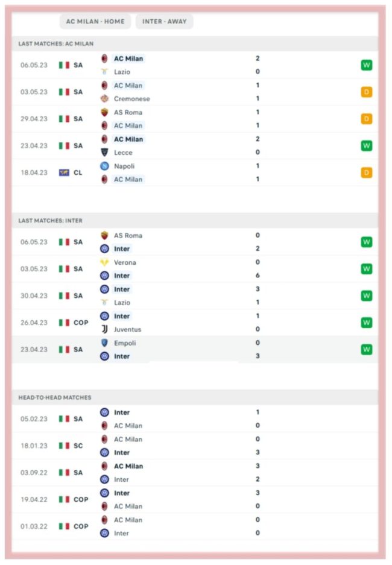Click the Empoli club crest
The height and width of the screenshot is (565, 392).
[x=104, y=342]
